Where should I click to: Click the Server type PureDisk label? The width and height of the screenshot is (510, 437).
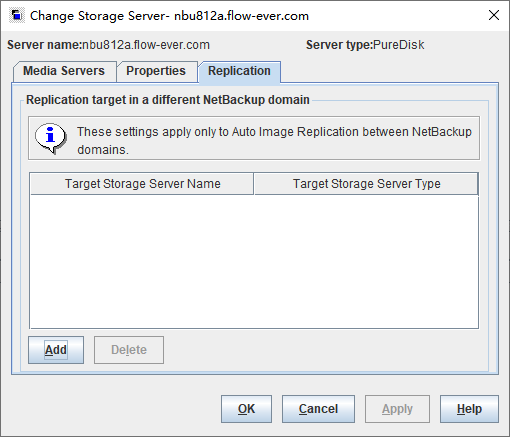pos(365,45)
